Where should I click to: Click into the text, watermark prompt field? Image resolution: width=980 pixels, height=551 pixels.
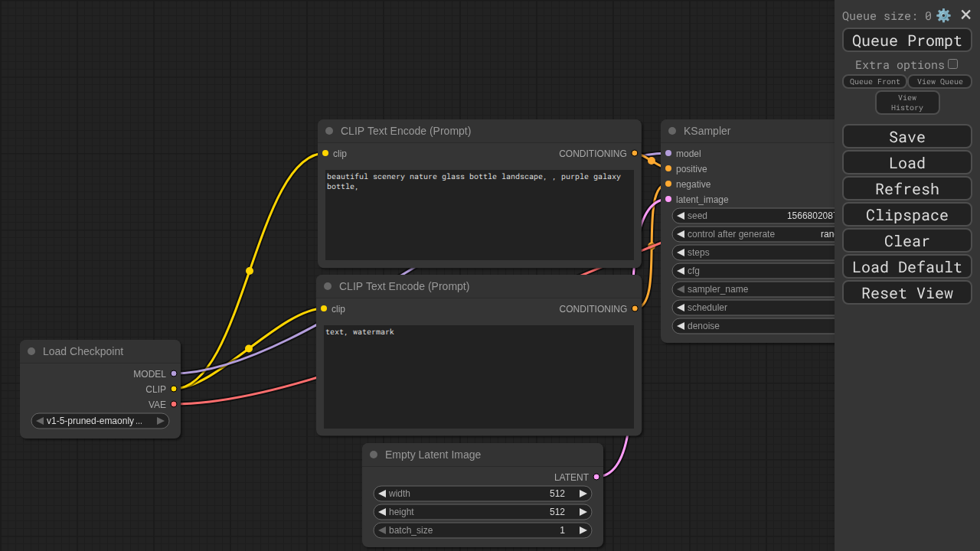click(479, 377)
